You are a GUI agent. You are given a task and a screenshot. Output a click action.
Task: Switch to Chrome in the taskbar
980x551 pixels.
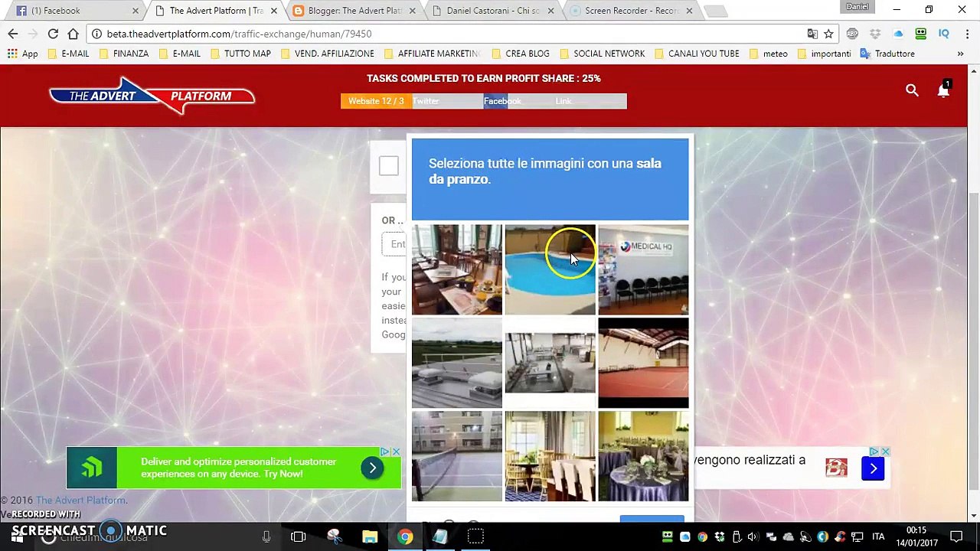[405, 536]
